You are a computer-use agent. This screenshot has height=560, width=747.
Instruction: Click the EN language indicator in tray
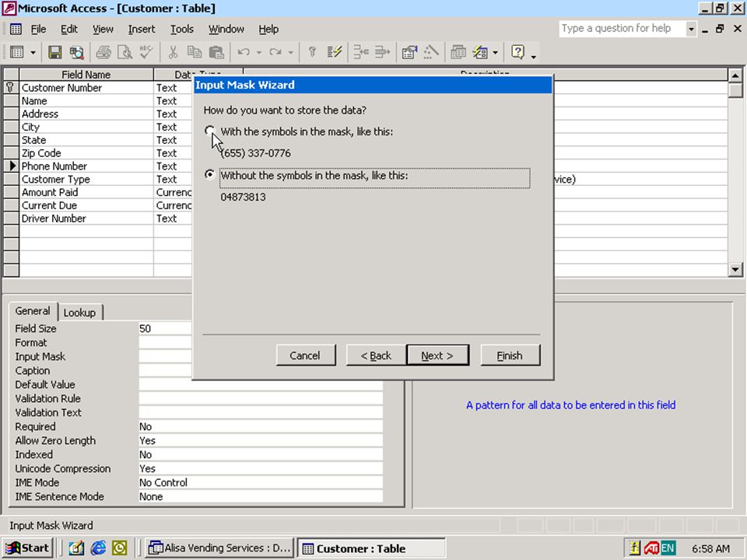click(668, 548)
